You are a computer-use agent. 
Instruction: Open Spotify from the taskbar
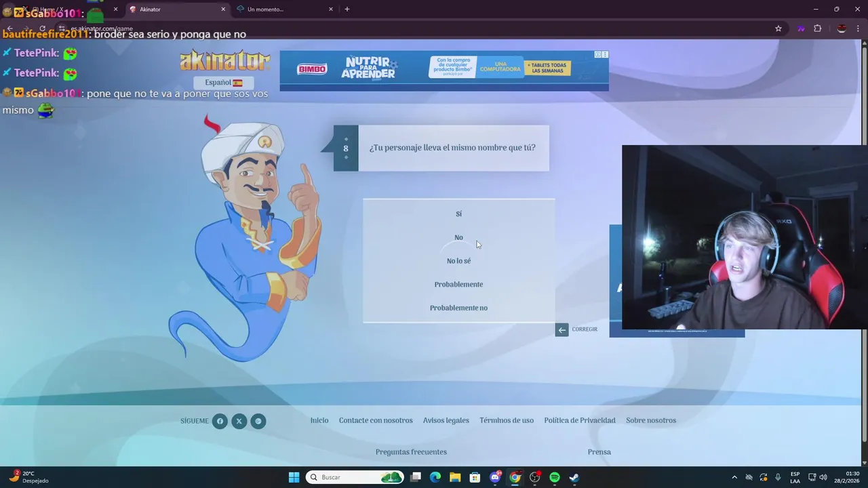(555, 478)
